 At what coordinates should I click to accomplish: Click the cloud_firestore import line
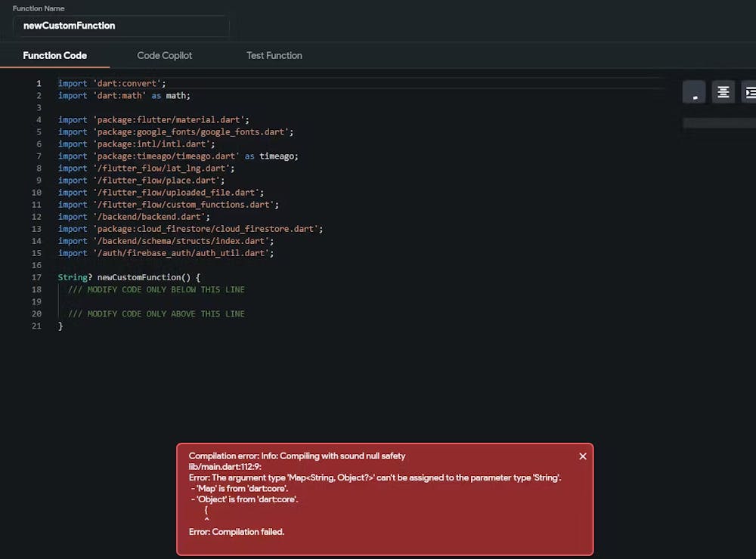pyautogui.click(x=191, y=228)
